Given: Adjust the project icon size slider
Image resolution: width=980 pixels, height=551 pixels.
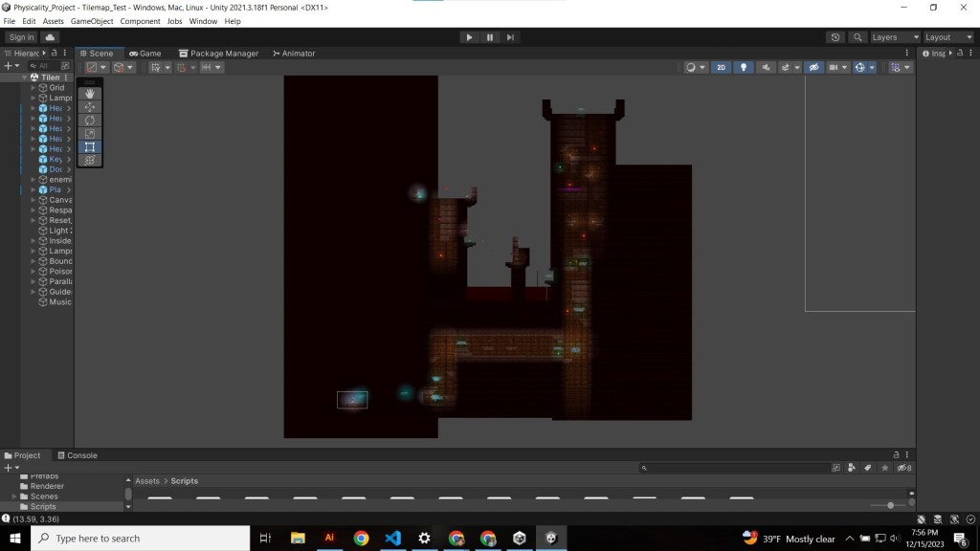Looking at the screenshot, I should 890,505.
